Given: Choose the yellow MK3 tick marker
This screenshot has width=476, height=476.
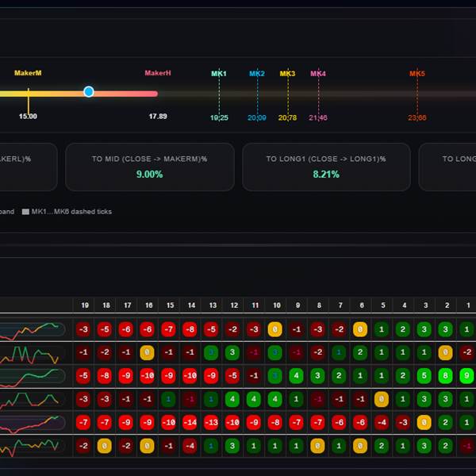Looking at the screenshot, I should point(287,94).
